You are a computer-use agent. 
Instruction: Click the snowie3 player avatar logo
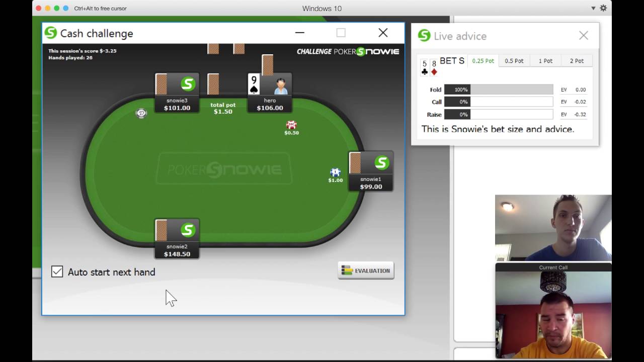188,84
